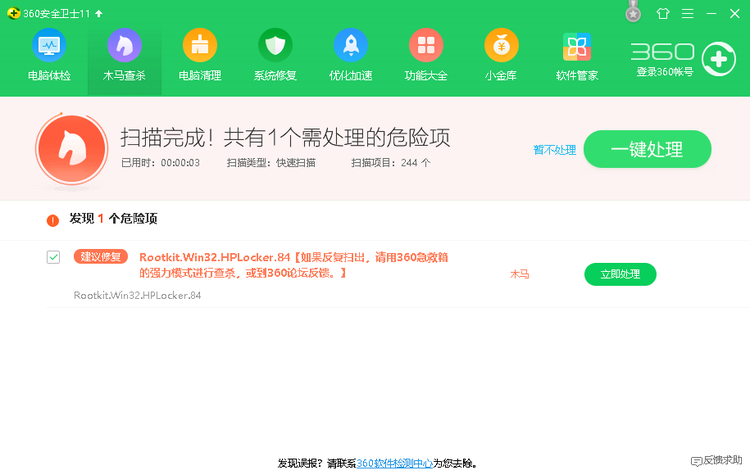
Task: Click the 已用时：00:00:03 text
Action: tap(160, 163)
